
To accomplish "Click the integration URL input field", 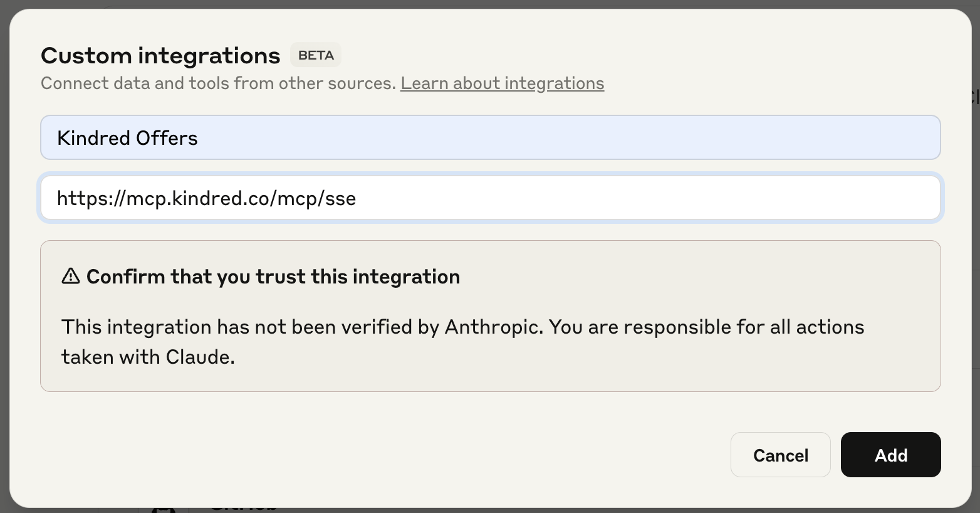I will 491,198.
